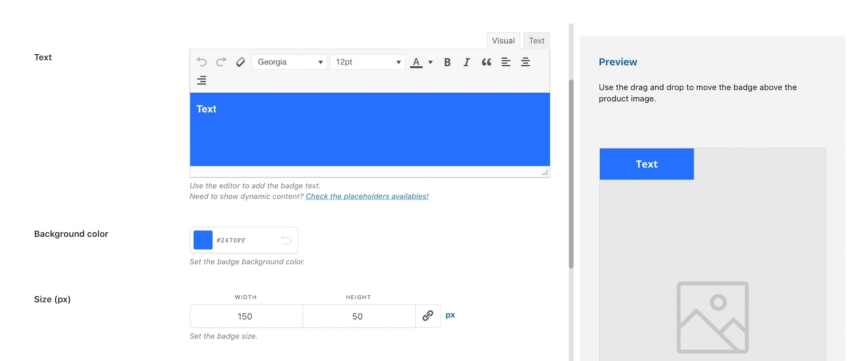Switch to the Text editor tab
Image resolution: width=868 pixels, height=361 pixels.
(x=536, y=41)
